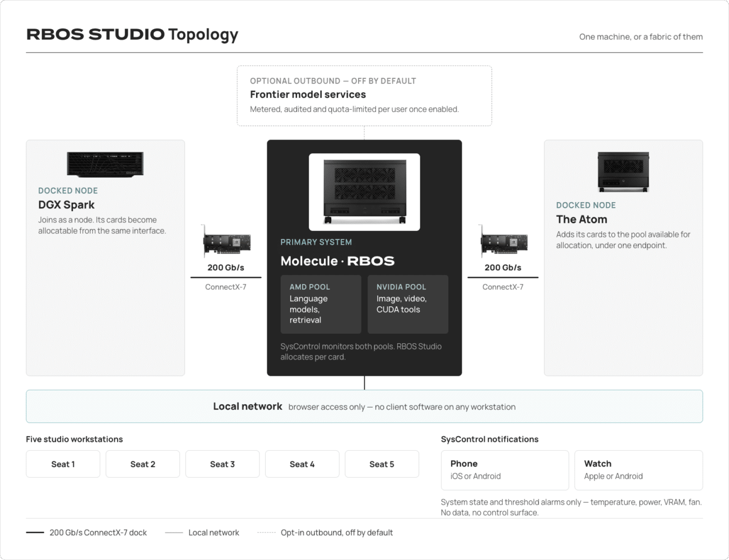Click The Atom device image
This screenshot has width=729, height=560.
tap(623, 171)
